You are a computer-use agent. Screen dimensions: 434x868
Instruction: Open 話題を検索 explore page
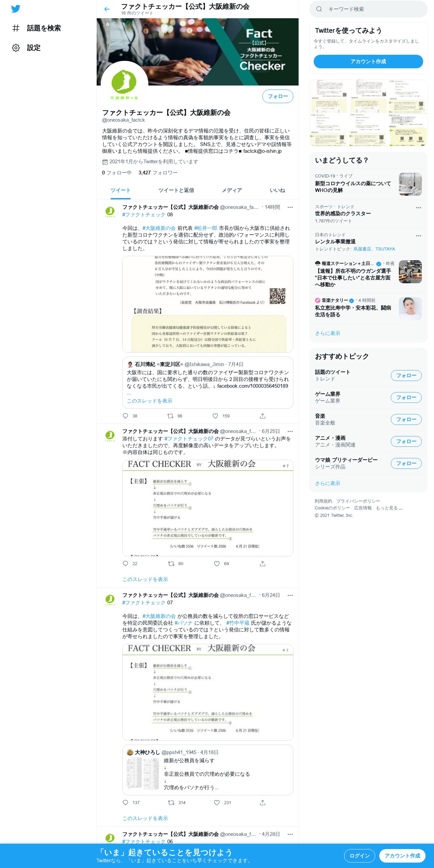click(37, 28)
